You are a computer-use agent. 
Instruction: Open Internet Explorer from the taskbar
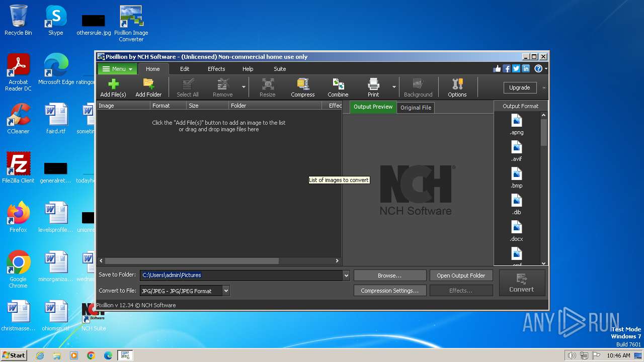[40, 355]
